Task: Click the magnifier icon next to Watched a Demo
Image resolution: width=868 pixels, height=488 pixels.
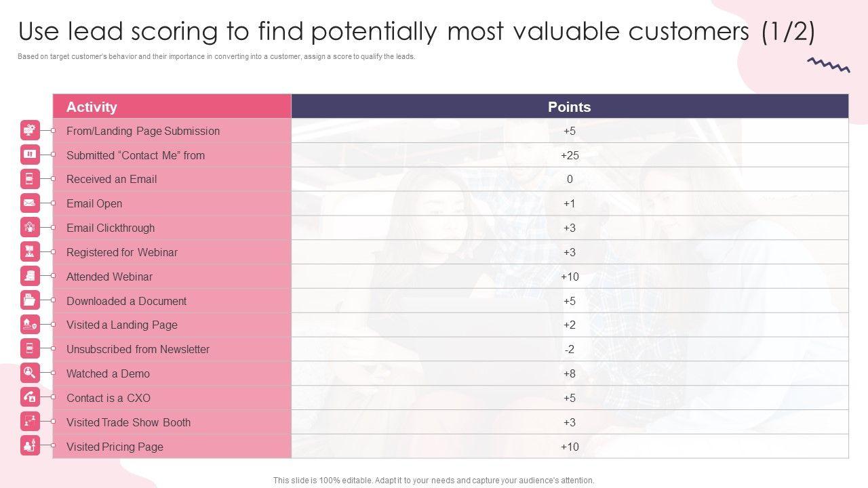Action: (30, 373)
